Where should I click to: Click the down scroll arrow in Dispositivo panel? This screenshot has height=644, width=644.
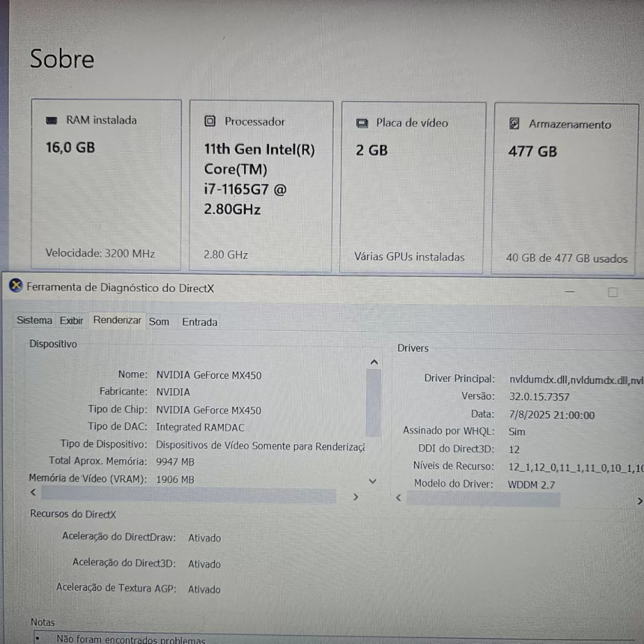point(372,480)
